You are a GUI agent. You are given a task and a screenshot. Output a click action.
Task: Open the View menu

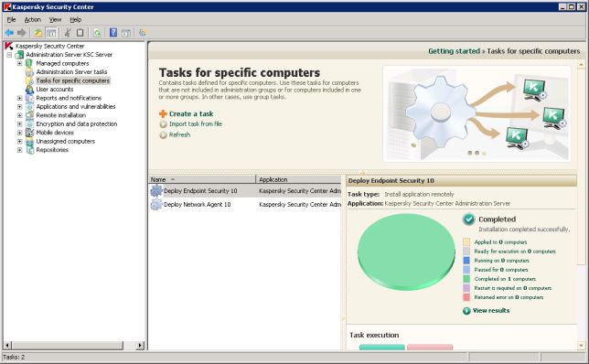(55, 19)
